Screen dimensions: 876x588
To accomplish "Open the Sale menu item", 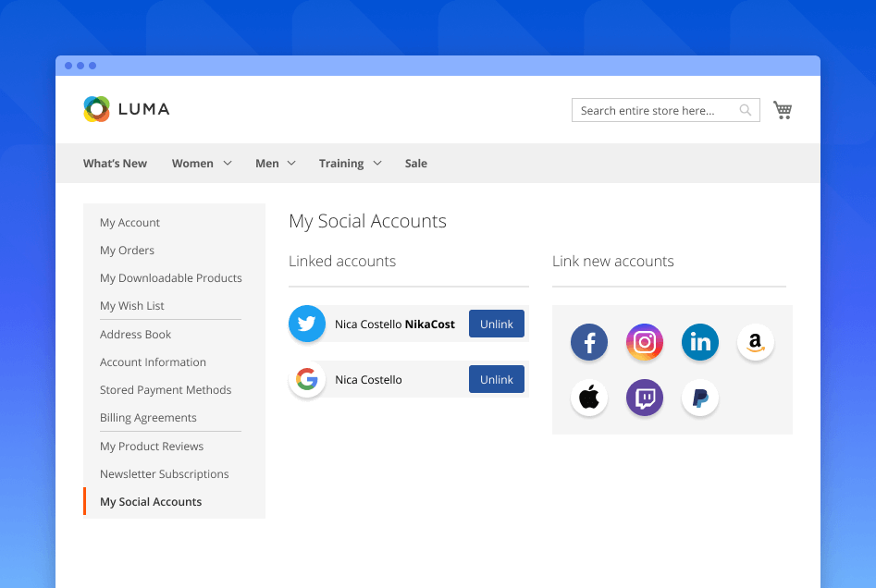I will coord(416,163).
